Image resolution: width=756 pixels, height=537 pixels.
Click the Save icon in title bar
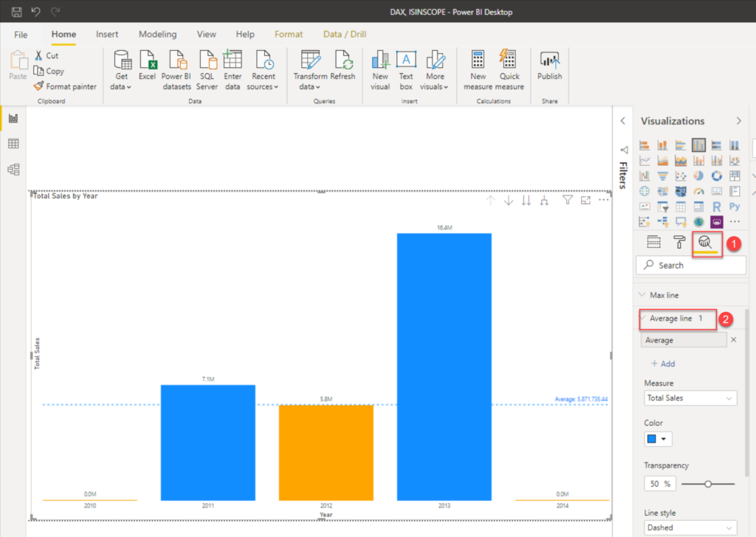click(16, 12)
